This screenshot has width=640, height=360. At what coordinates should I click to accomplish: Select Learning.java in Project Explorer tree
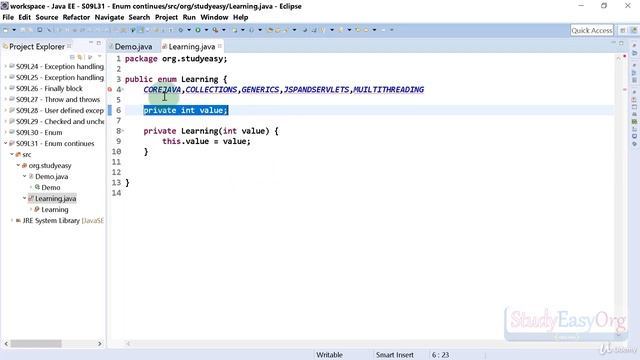(x=55, y=198)
